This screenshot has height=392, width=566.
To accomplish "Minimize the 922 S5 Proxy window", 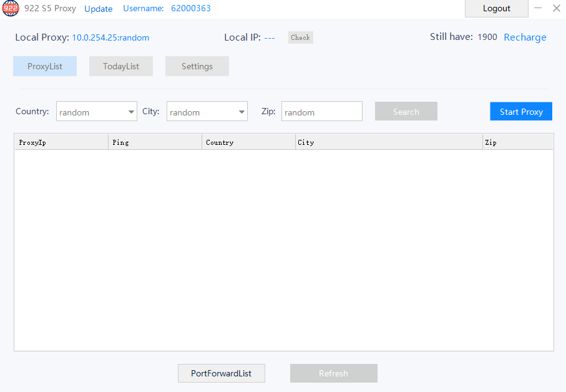I will pos(538,8).
